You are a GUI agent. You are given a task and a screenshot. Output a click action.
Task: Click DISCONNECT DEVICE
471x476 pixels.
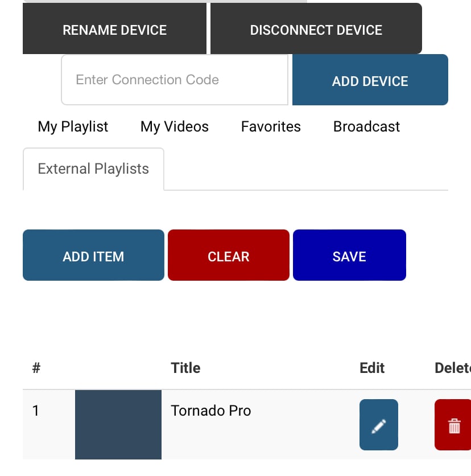tap(316, 30)
